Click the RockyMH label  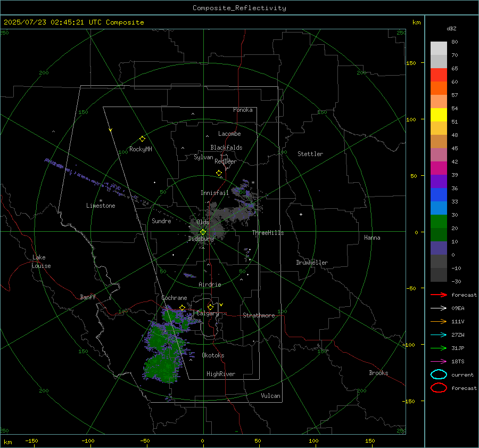pos(141,149)
